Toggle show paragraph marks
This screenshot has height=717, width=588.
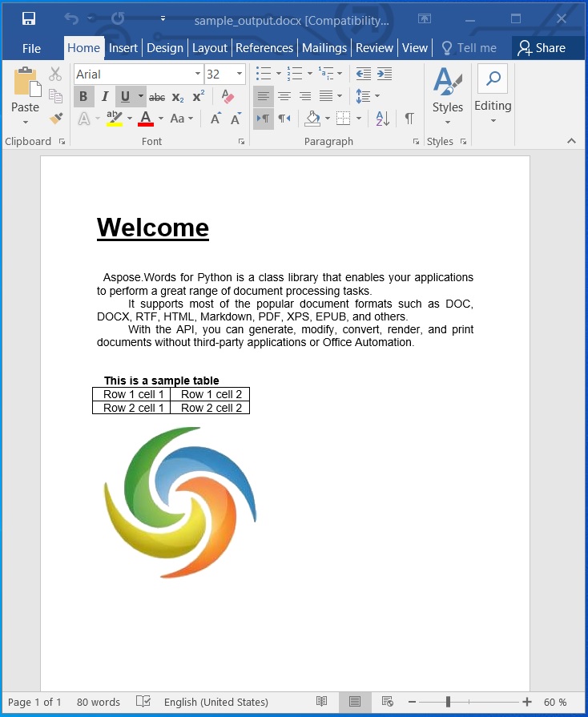click(x=409, y=119)
